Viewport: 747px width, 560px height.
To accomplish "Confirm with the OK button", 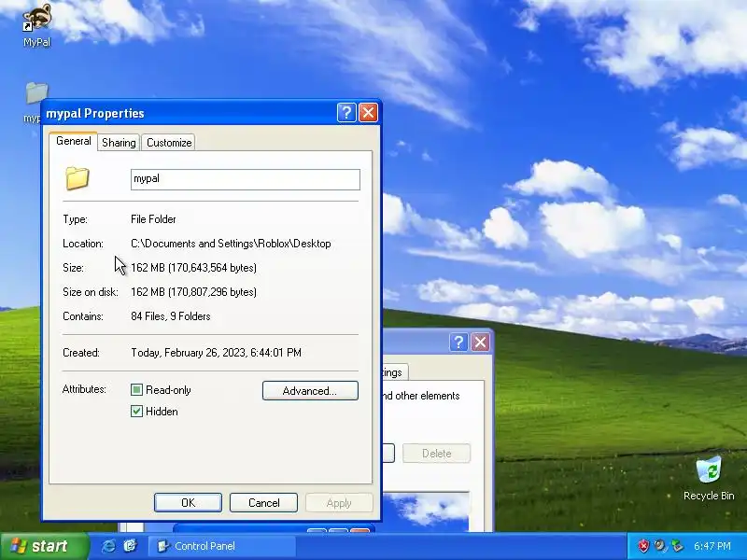I will 188,503.
